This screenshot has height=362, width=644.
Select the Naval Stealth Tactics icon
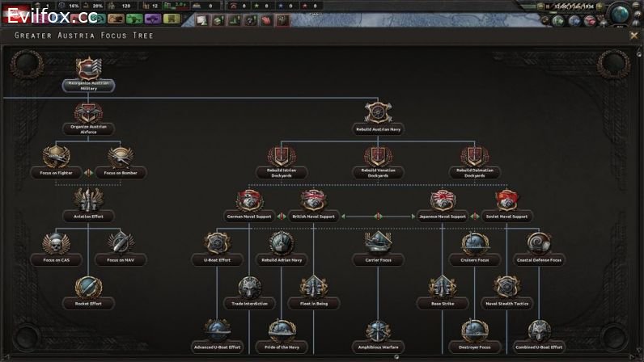pos(506,287)
